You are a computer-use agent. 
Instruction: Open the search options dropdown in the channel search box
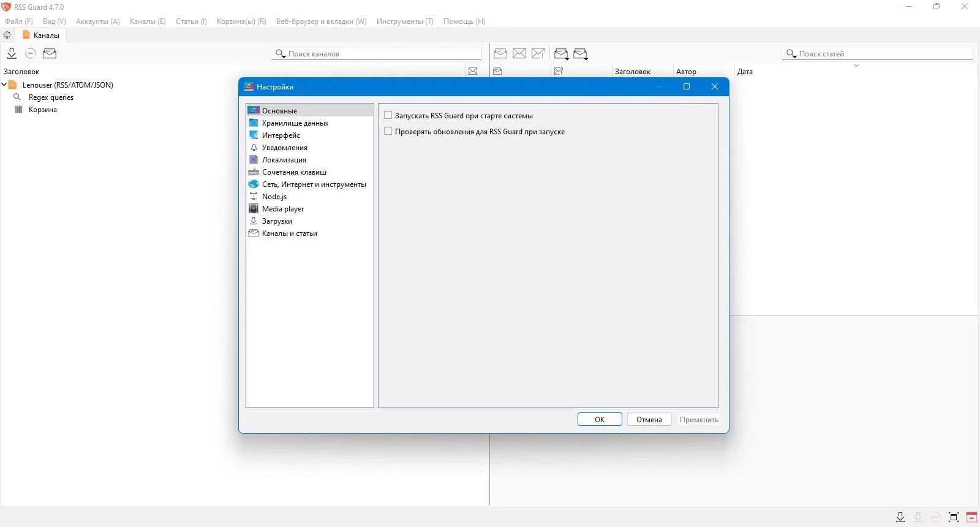coord(281,54)
